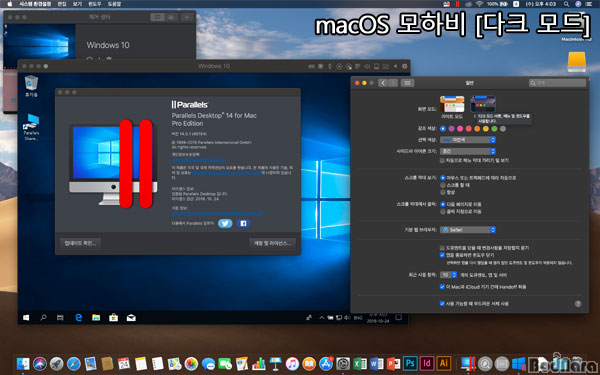Open Finder from the Dock
The width and height of the screenshot is (600, 375).
tap(23, 364)
